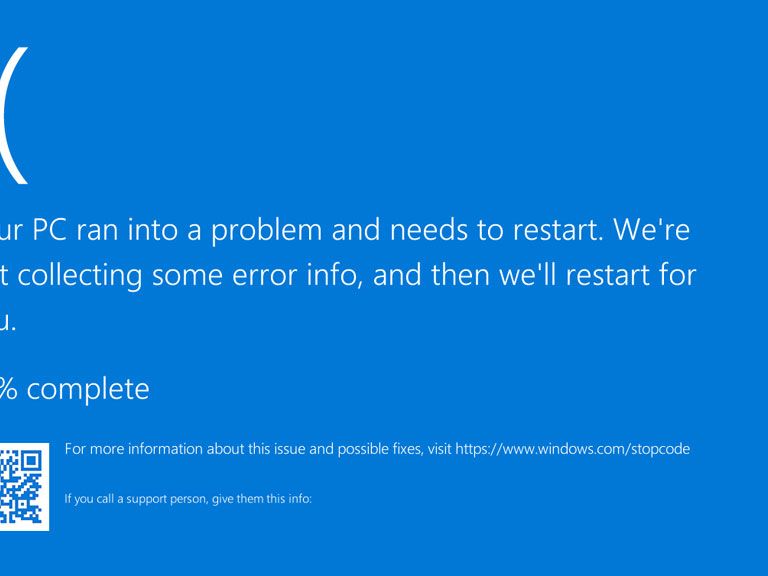Click the partial "u." text on the third line
This screenshot has height=576, width=768.
pos(8,322)
